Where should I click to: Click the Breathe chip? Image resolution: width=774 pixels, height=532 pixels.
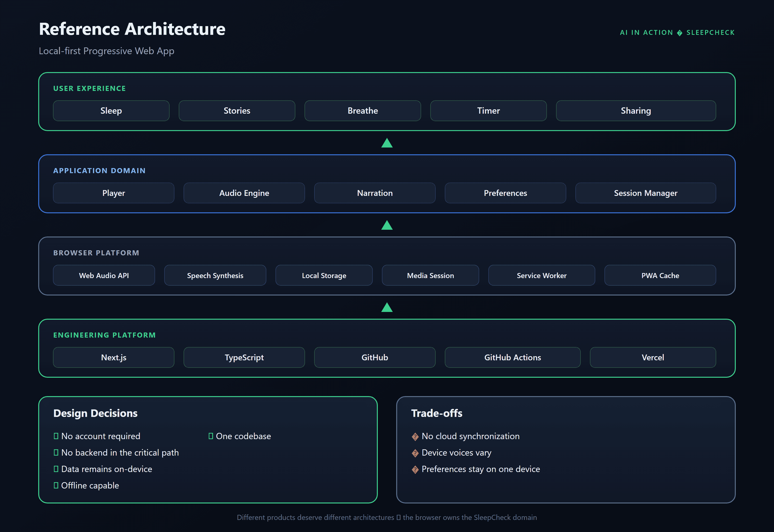coord(363,111)
